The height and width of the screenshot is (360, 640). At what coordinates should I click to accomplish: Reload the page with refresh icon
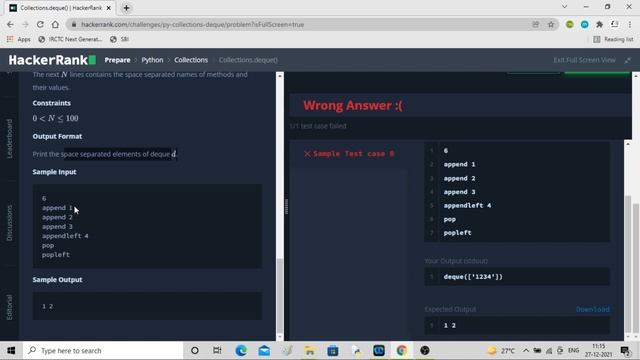[40, 24]
